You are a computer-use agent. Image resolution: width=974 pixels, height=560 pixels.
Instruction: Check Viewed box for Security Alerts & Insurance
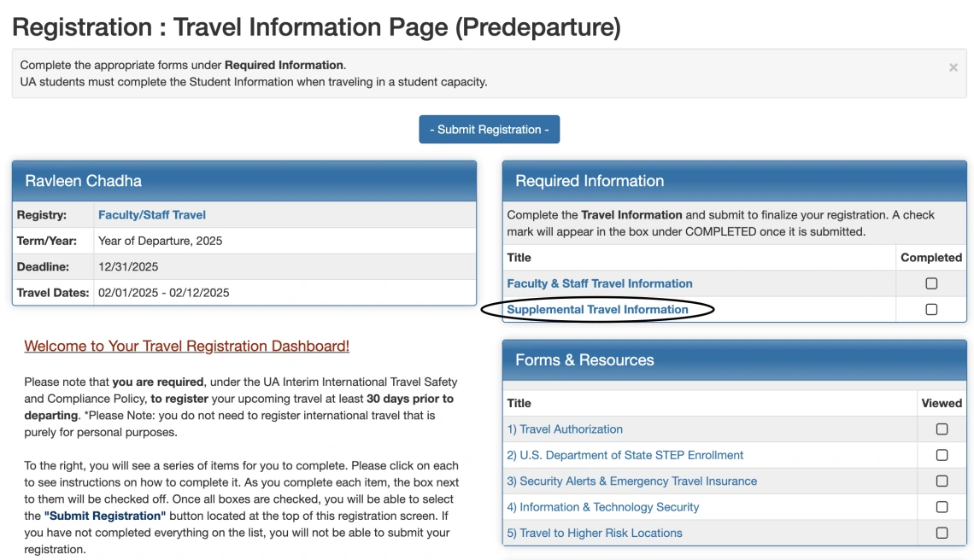tap(942, 481)
